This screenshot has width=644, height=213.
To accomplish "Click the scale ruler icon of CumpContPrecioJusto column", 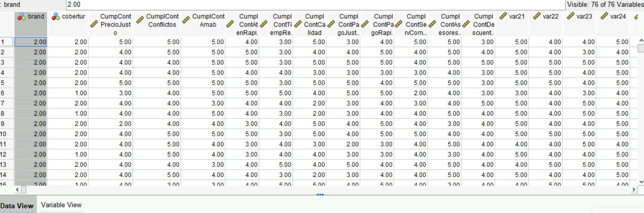I will coord(94,24).
